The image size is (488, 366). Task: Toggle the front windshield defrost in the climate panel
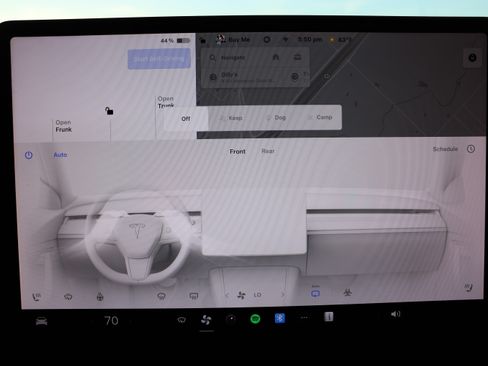[x=161, y=296]
